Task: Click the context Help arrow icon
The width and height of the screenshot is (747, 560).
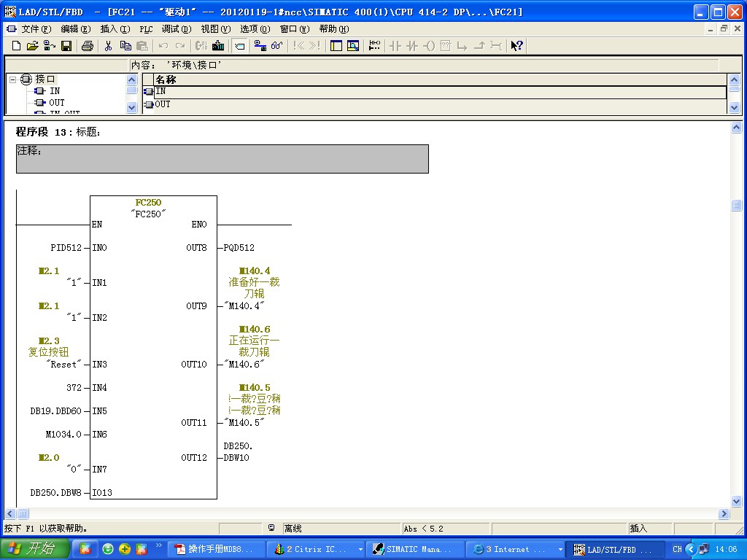Action: pyautogui.click(x=516, y=46)
